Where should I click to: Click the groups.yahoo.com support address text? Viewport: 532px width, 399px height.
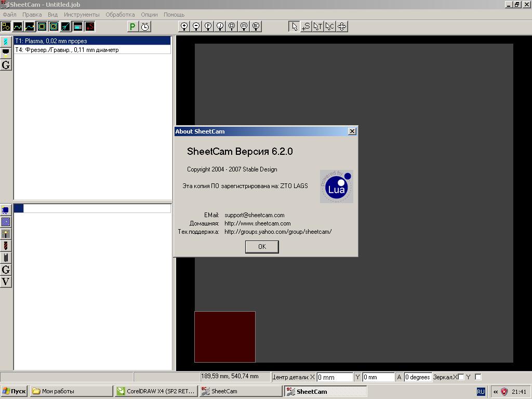coord(278,232)
